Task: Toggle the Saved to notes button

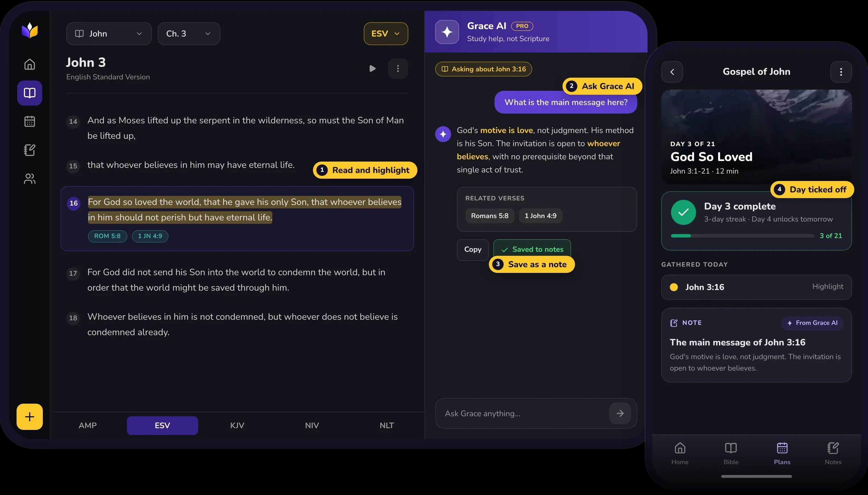Action: [532, 249]
